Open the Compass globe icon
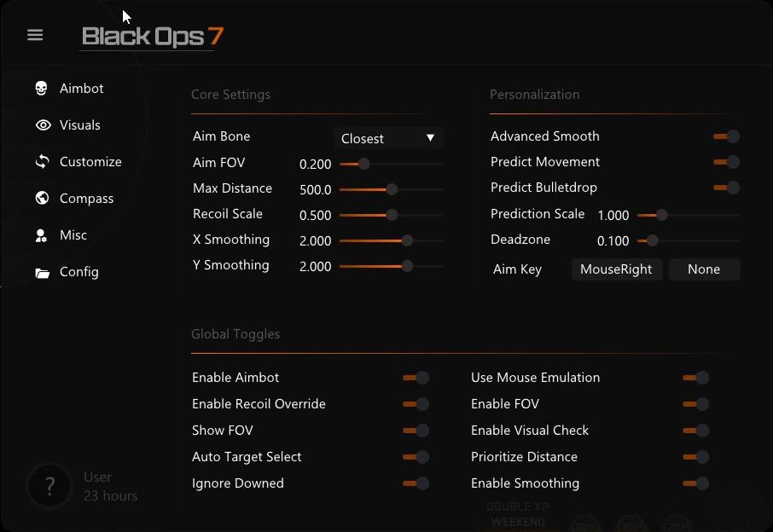773x532 pixels. pyautogui.click(x=43, y=198)
